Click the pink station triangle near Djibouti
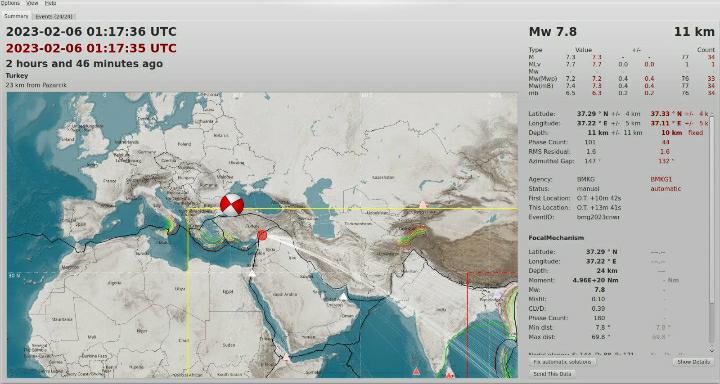 (x=286, y=357)
